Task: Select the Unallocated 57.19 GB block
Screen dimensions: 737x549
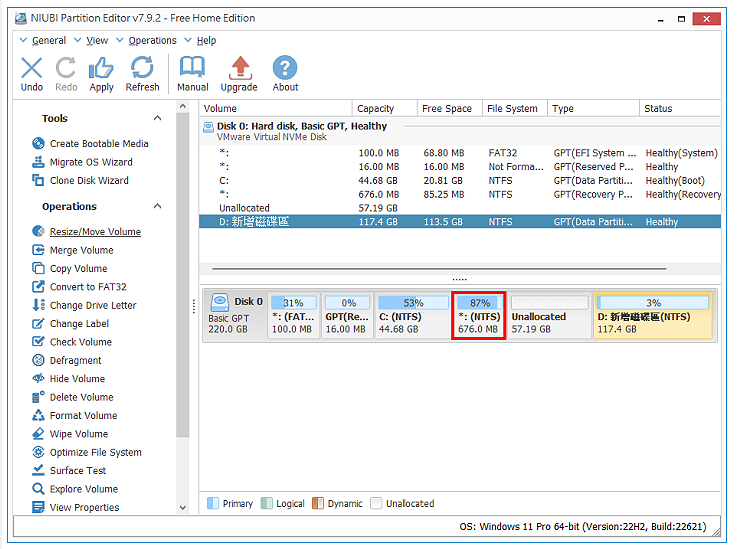Action: point(549,315)
